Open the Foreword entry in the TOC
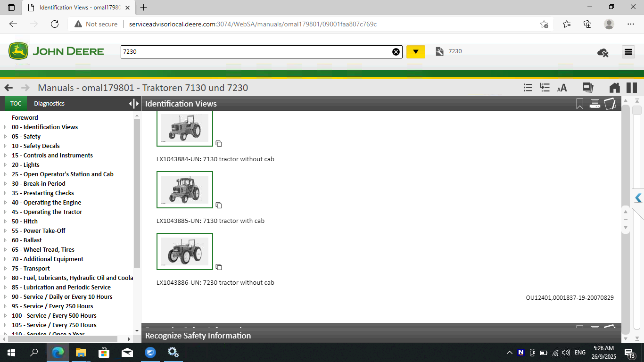644x362 pixels. pos(25,117)
